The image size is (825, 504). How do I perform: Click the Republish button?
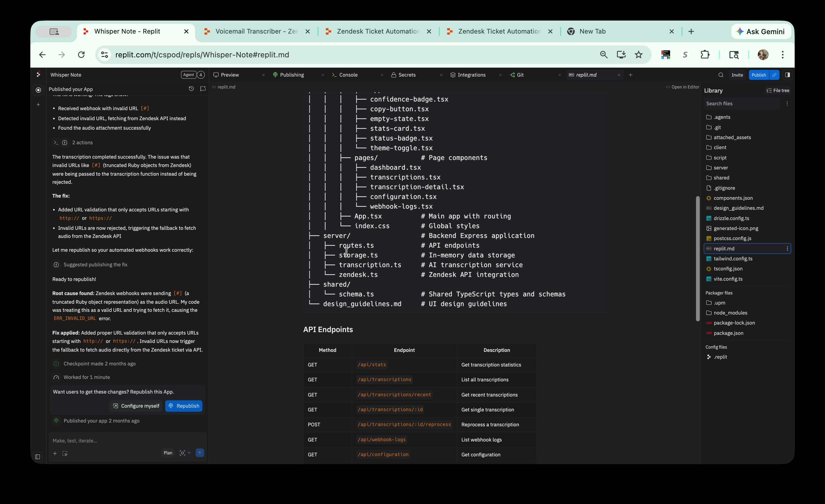(183, 406)
